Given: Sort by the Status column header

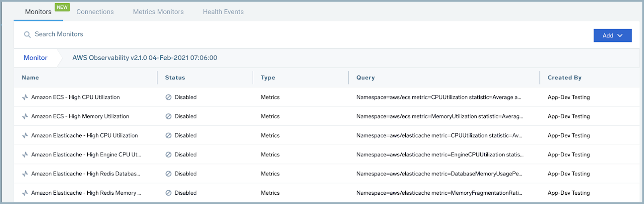Looking at the screenshot, I should [x=175, y=78].
